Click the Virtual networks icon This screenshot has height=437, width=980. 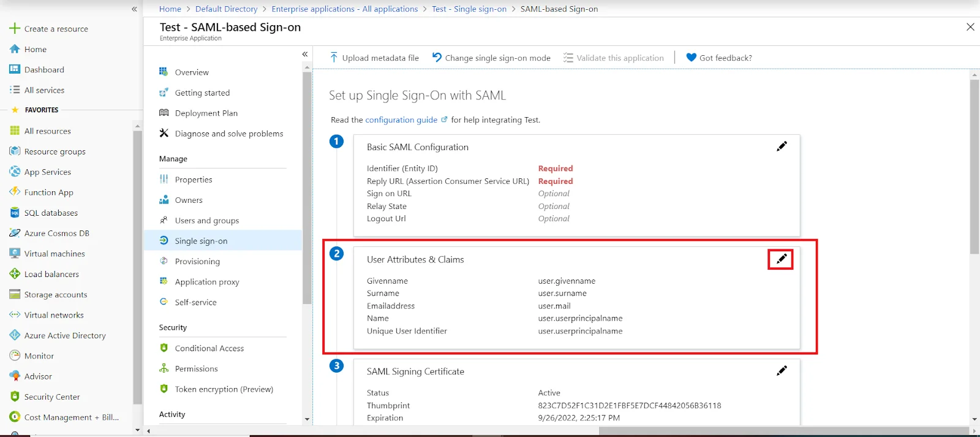[x=15, y=314]
